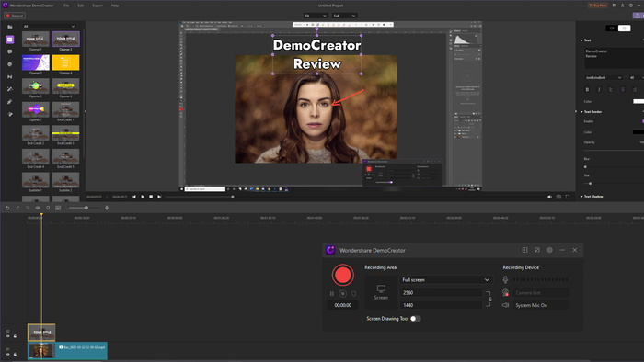
Task: Apply bold to the title text
Action: pos(587,89)
